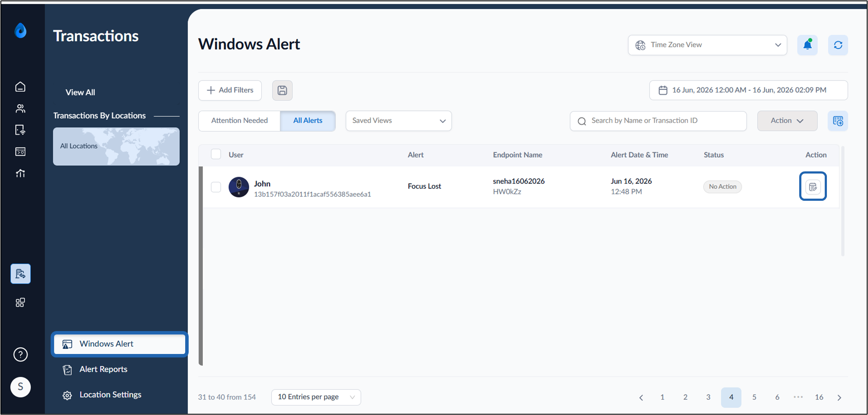Image resolution: width=868 pixels, height=415 pixels.
Task: Select the All Locations map card
Action: [x=116, y=146]
